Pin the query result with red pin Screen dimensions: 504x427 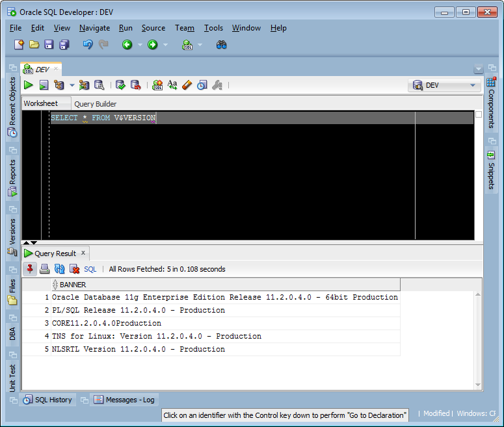pyautogui.click(x=30, y=269)
